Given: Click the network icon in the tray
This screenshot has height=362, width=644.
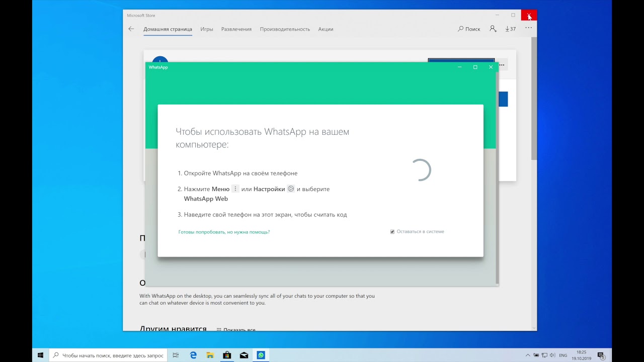Looking at the screenshot, I should pyautogui.click(x=544, y=355).
